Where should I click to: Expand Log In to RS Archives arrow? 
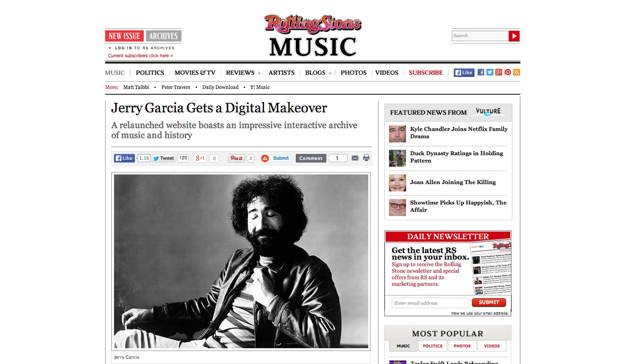(110, 48)
